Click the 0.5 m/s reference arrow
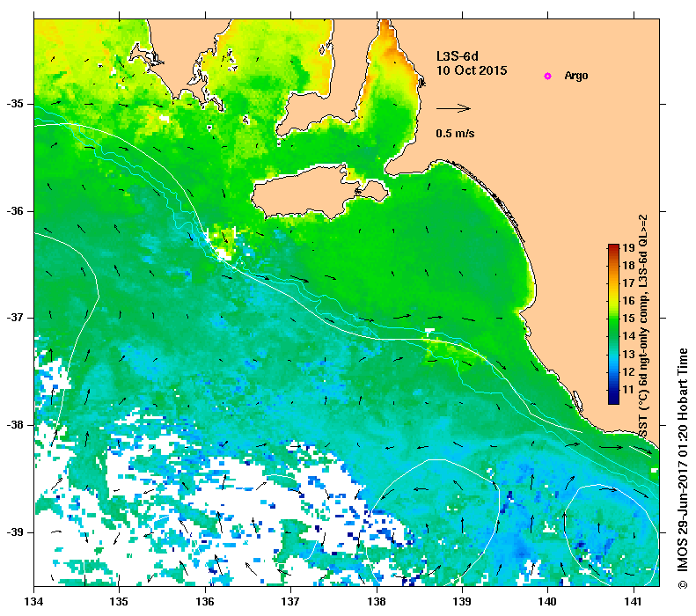This screenshot has width=696, height=616. (x=453, y=108)
